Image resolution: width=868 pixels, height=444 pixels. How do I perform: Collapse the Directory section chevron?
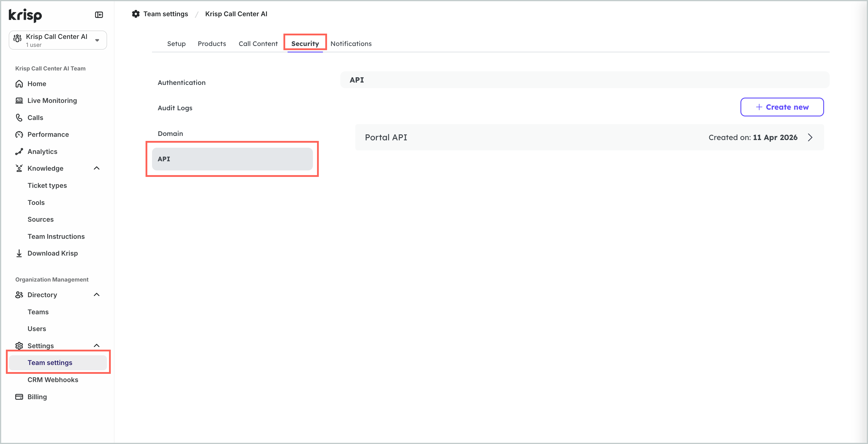click(x=97, y=295)
